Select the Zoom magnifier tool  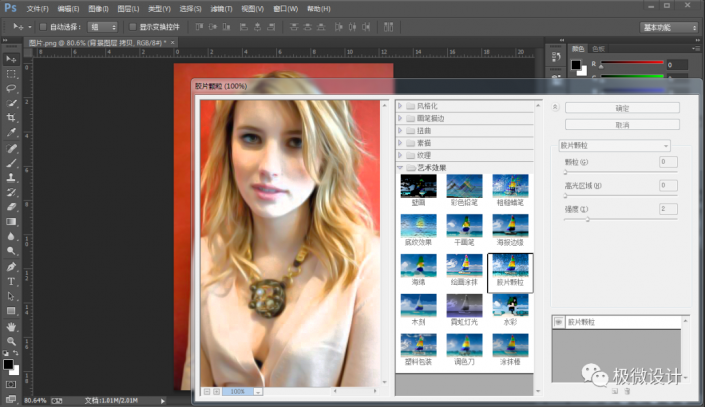click(x=11, y=340)
